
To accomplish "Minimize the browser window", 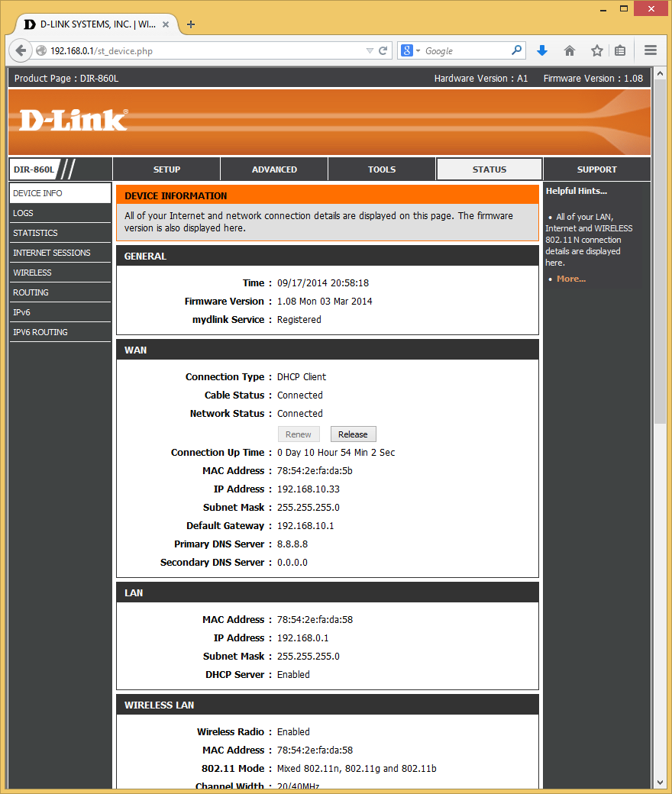I will (603, 9).
